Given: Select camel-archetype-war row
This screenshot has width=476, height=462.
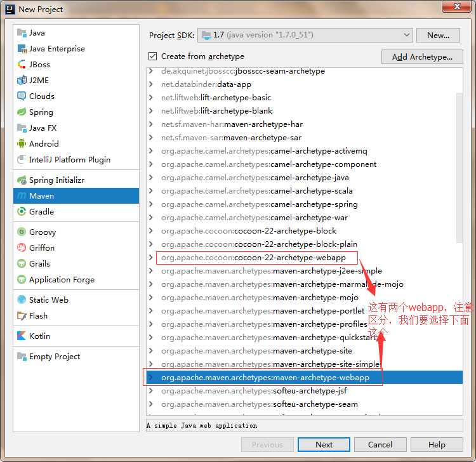Looking at the screenshot, I should click(305, 218).
